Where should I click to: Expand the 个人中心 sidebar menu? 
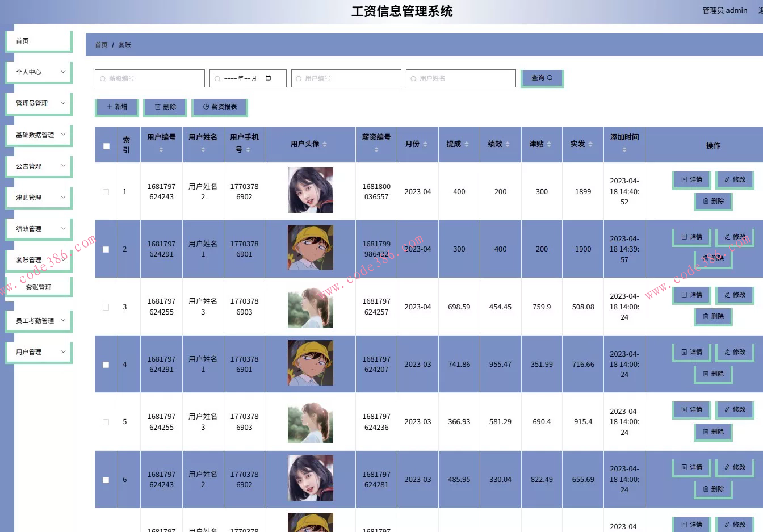pyautogui.click(x=38, y=72)
